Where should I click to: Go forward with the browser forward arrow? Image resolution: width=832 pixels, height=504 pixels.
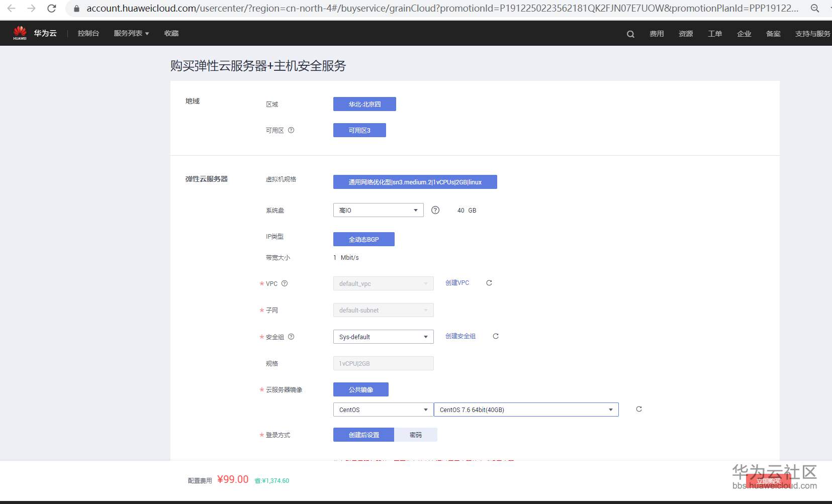tap(31, 8)
